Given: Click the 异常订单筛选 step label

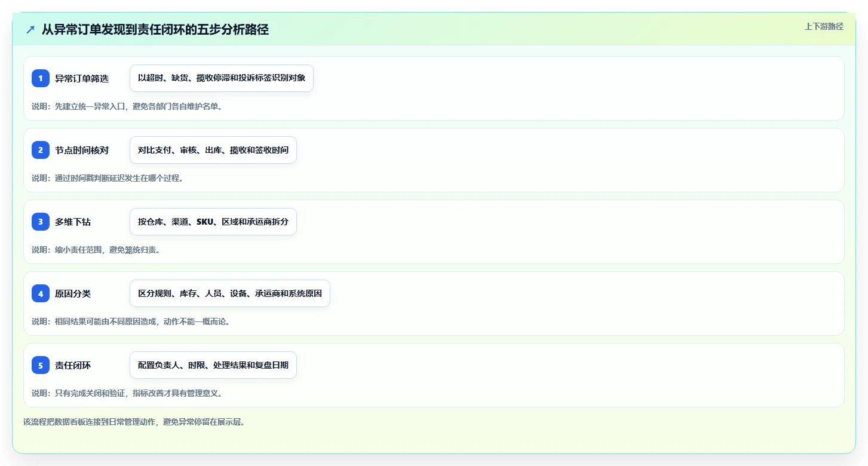Looking at the screenshot, I should click(x=82, y=78).
